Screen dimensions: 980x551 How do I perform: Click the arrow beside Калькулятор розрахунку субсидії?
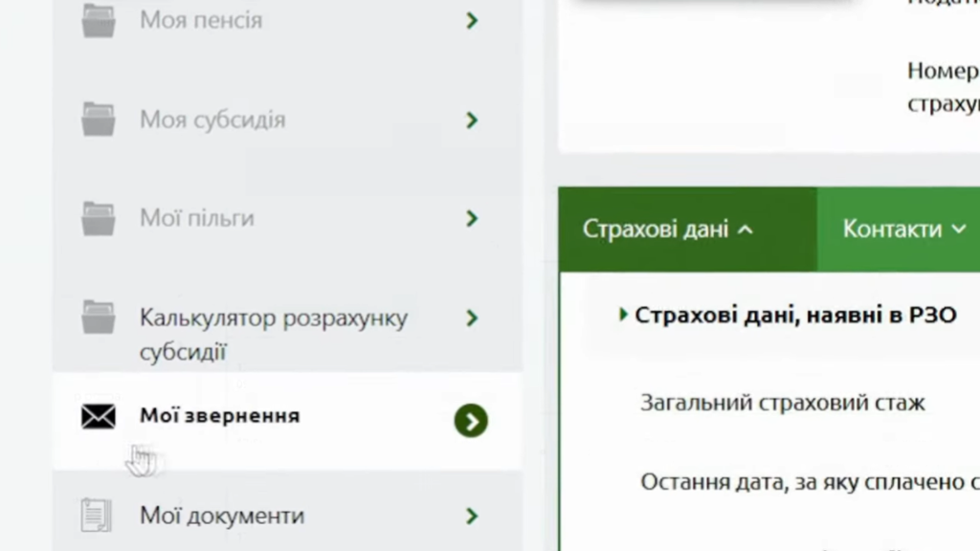tap(471, 318)
